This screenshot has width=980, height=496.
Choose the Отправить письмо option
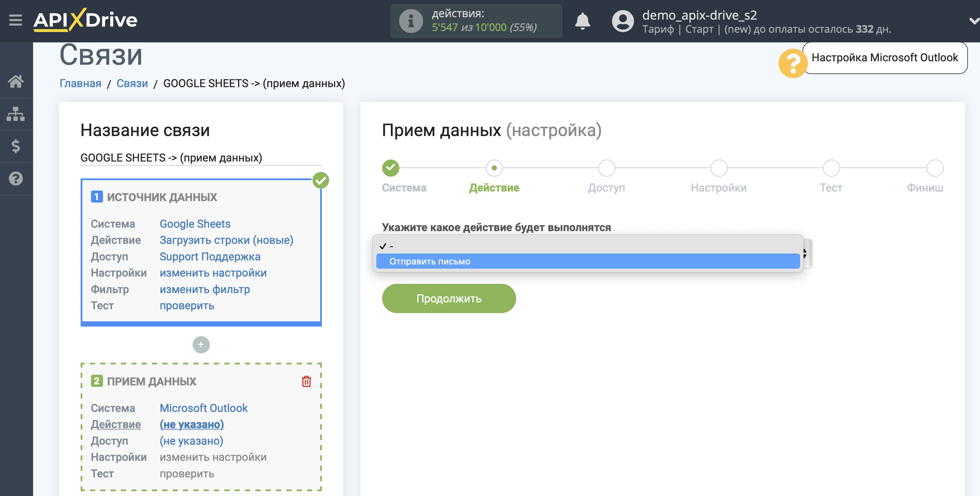(x=588, y=261)
